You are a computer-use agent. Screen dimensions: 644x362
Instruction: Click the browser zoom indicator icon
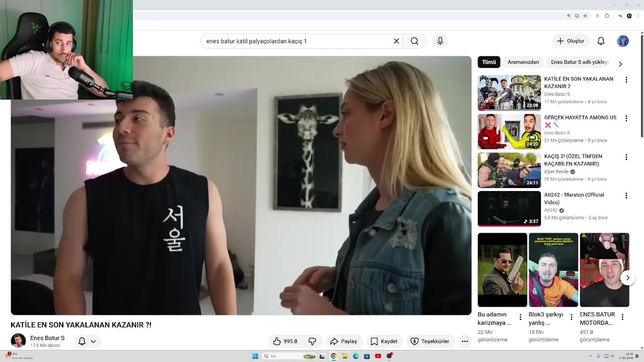tap(569, 16)
